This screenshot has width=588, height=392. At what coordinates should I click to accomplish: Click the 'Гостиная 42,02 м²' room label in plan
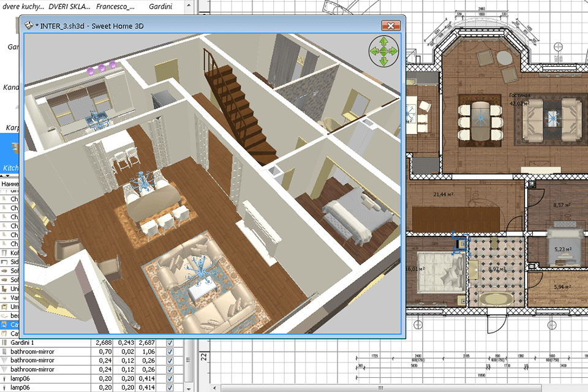point(519,99)
